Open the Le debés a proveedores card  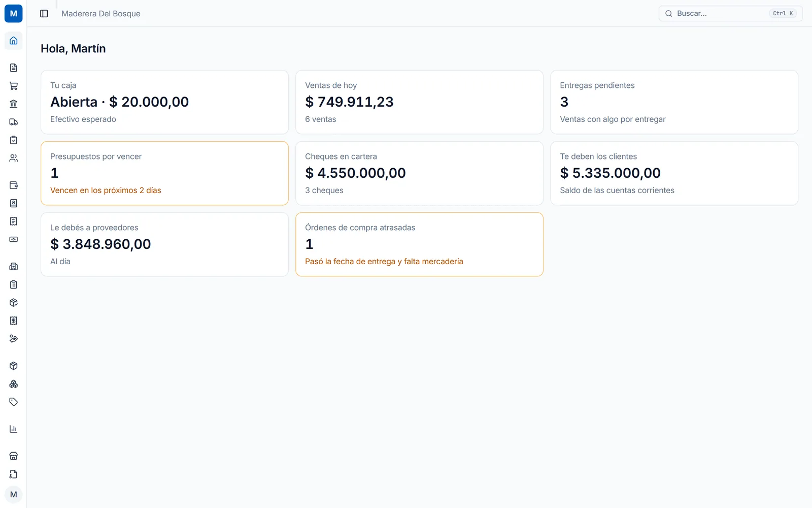pyautogui.click(x=164, y=244)
